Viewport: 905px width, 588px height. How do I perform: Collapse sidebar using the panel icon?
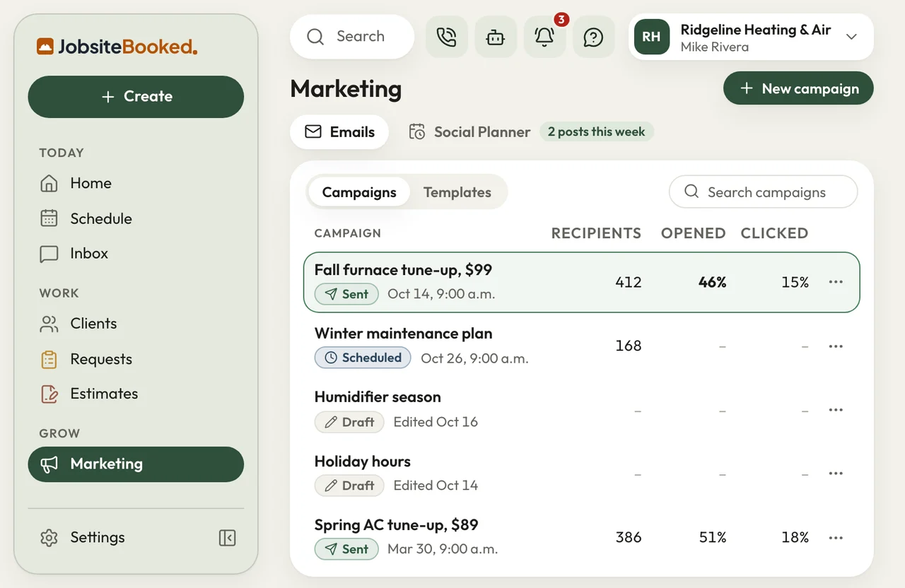point(227,538)
